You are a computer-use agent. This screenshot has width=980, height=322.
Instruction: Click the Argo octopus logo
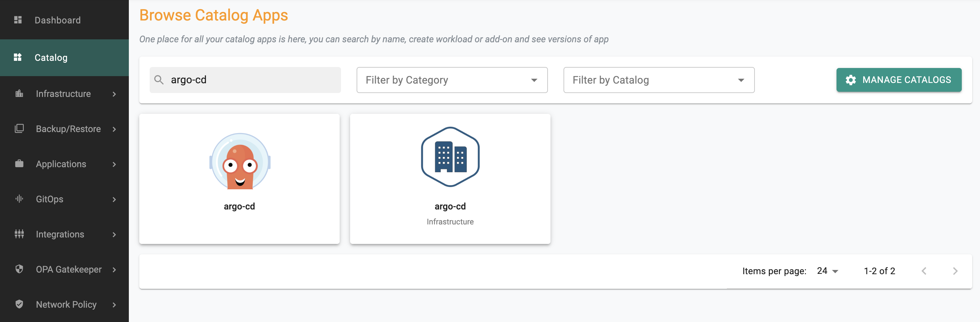click(240, 161)
